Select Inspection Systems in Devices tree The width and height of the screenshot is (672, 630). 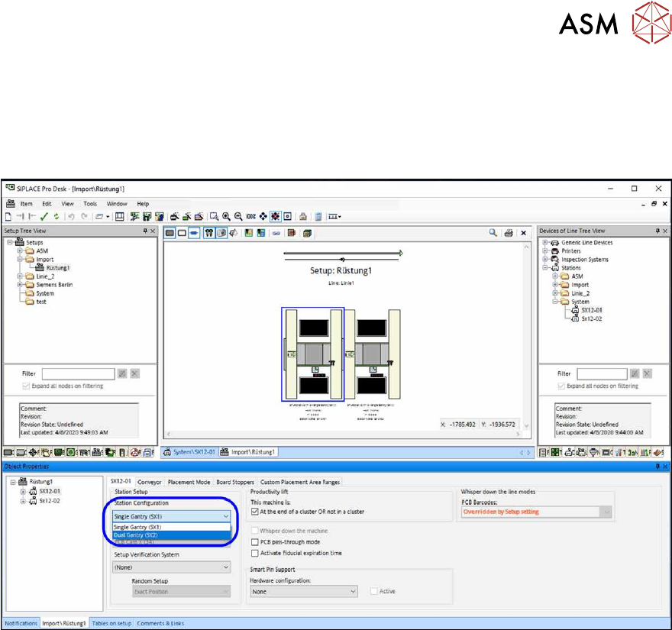click(585, 260)
